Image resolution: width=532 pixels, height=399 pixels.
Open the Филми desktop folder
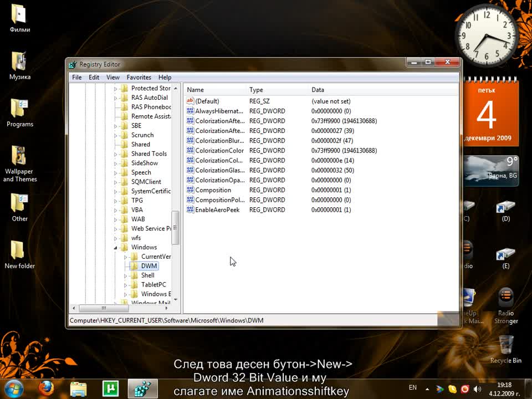pos(20,18)
